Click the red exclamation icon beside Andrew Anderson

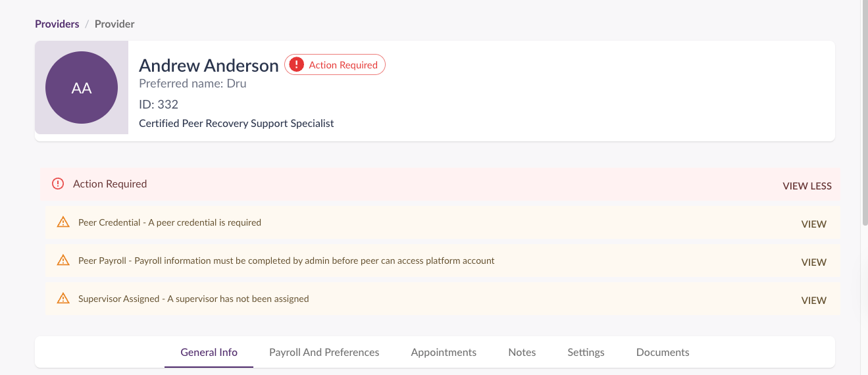297,64
